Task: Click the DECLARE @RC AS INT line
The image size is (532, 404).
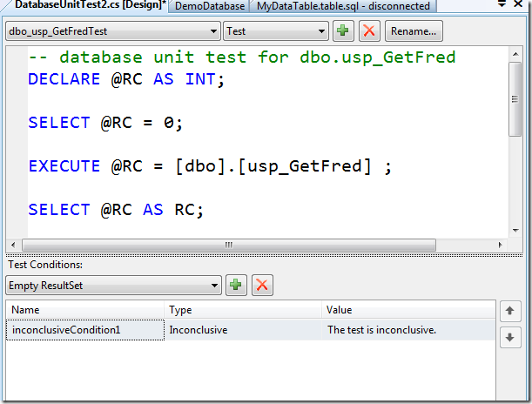Action: click(126, 79)
